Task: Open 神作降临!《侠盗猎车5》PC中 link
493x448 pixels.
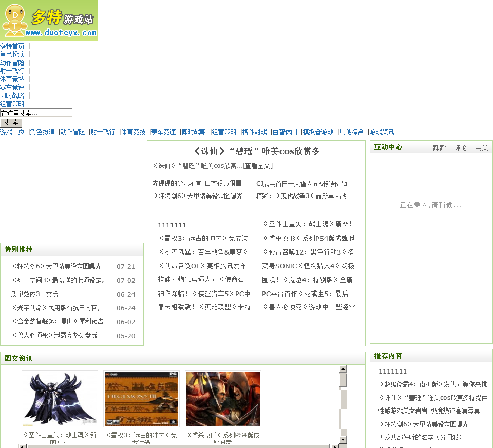Action: (x=204, y=294)
